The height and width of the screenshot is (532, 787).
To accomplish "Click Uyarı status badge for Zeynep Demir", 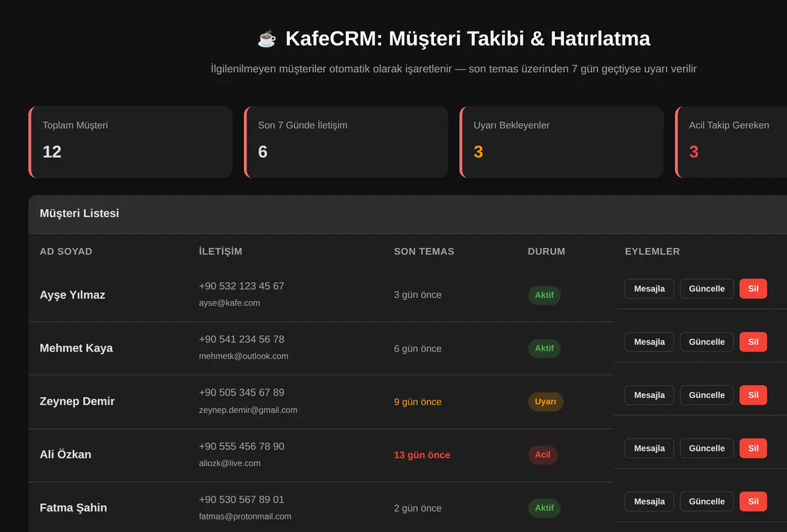I will pos(546,401).
